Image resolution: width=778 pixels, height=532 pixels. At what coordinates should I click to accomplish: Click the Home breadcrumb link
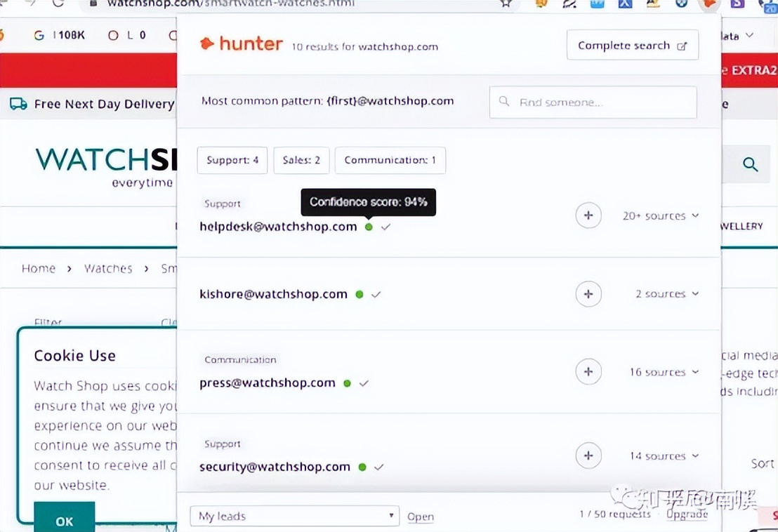[39, 268]
